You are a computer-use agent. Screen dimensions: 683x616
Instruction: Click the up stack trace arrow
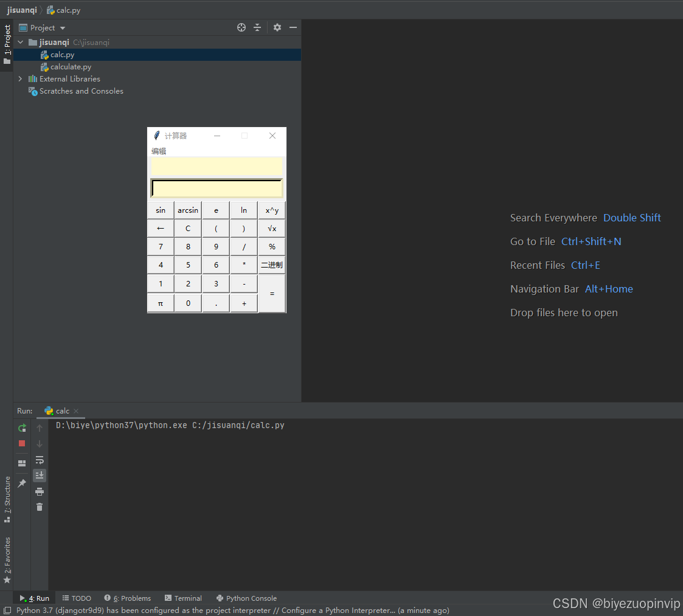[40, 428]
